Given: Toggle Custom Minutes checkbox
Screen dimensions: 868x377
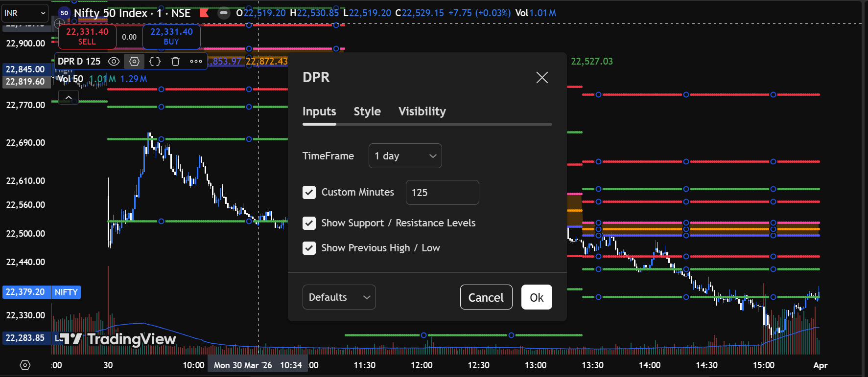Looking at the screenshot, I should pyautogui.click(x=309, y=192).
